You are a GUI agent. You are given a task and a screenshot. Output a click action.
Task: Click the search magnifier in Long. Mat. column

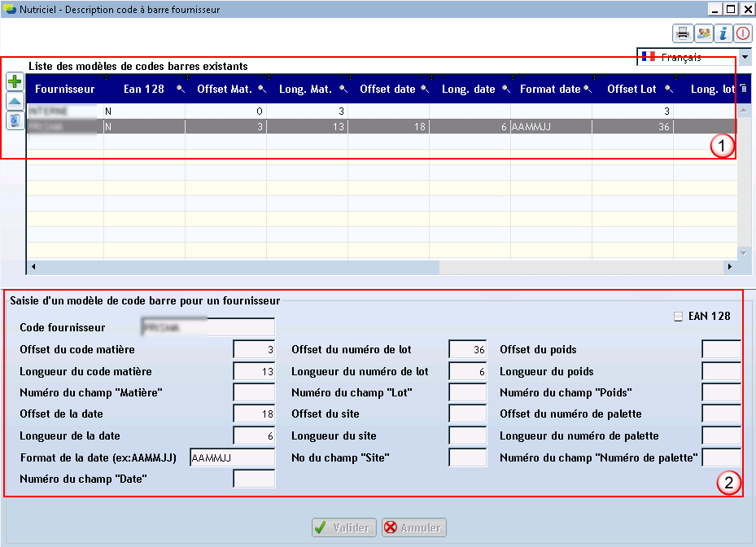pos(343,89)
